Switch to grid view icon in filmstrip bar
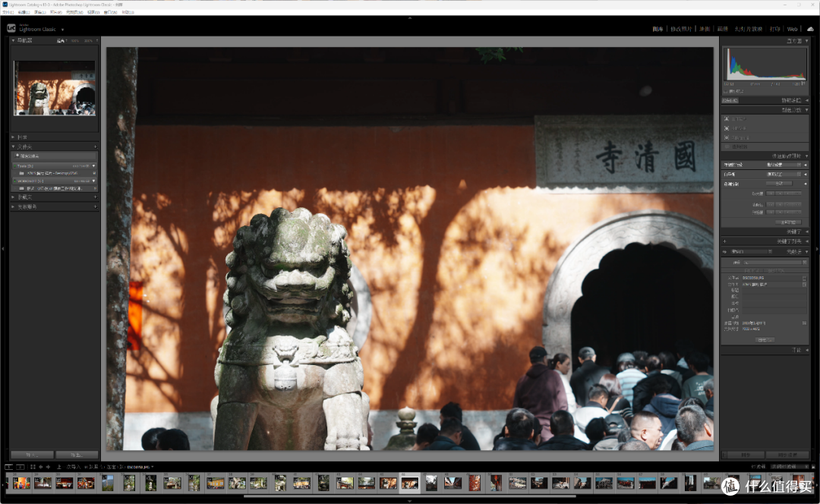The image size is (820, 504). pyautogui.click(x=33, y=467)
